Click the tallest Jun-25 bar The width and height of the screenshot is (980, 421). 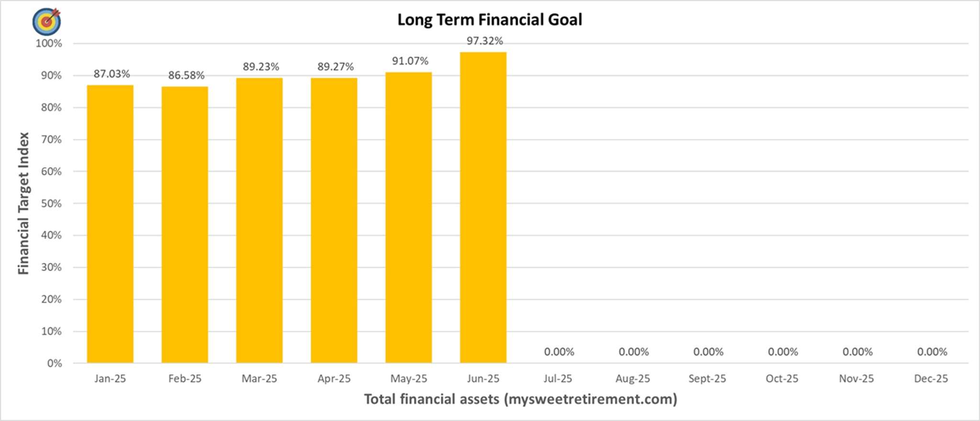[483, 207]
